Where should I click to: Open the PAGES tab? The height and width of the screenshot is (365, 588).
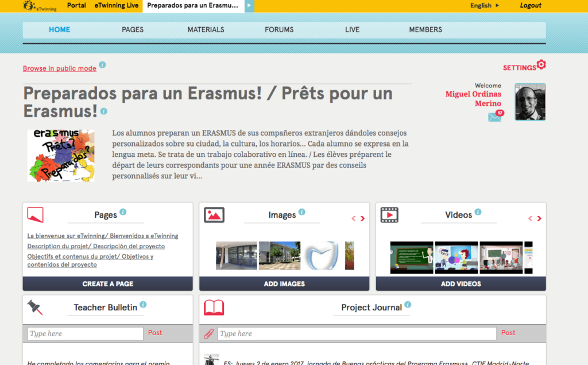point(133,30)
